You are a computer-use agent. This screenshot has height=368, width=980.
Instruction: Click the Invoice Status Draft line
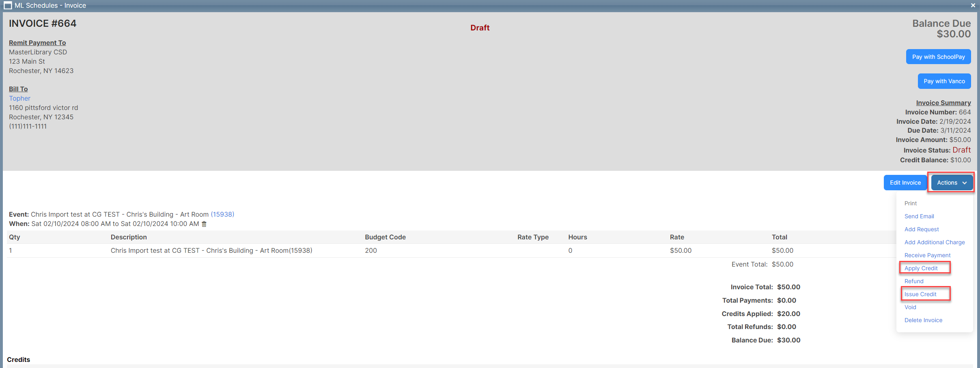pos(937,150)
